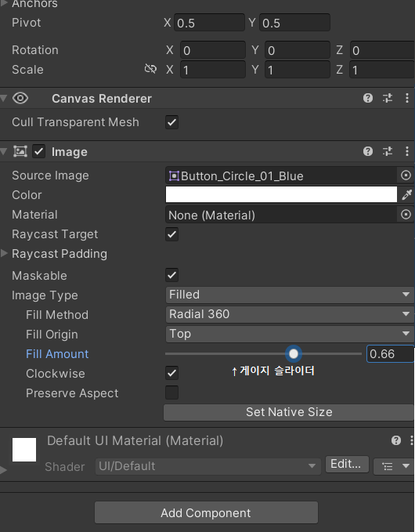
Task: Uncheck Raycast Target checkbox
Action: [172, 234]
